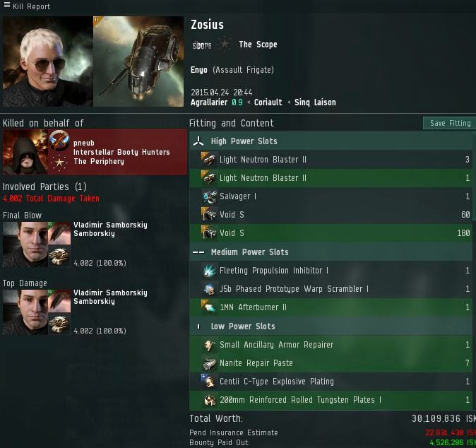The width and height of the screenshot is (476, 448).
Task: Click the fitting list scrollbar
Action: pyautogui.click(x=474, y=176)
